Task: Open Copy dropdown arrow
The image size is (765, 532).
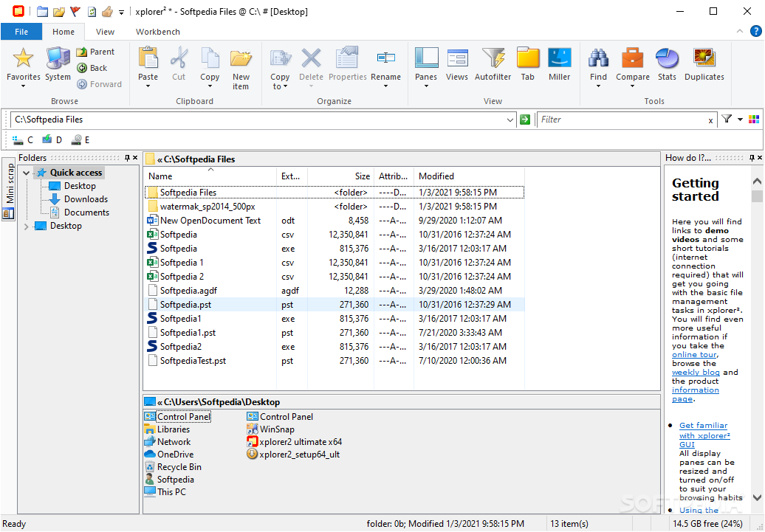Action: tap(210, 86)
